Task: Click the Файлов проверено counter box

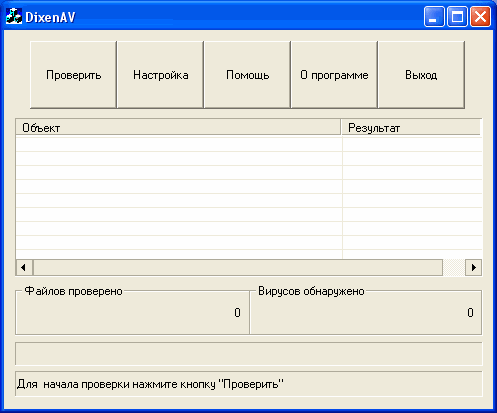Action: 132,312
